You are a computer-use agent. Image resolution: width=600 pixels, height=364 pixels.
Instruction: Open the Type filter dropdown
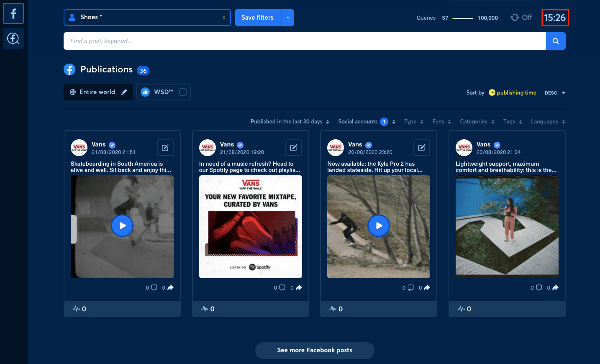point(414,122)
